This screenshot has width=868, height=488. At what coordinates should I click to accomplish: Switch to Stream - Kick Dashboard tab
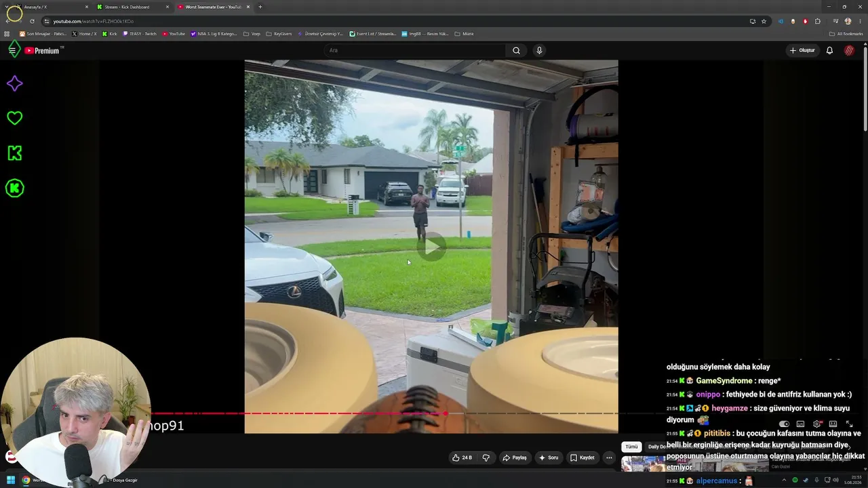point(133,7)
